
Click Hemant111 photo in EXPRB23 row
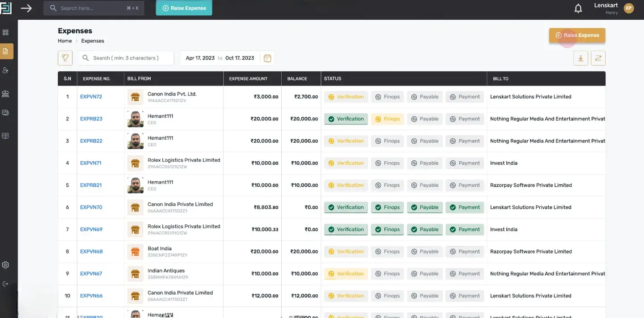(135, 119)
